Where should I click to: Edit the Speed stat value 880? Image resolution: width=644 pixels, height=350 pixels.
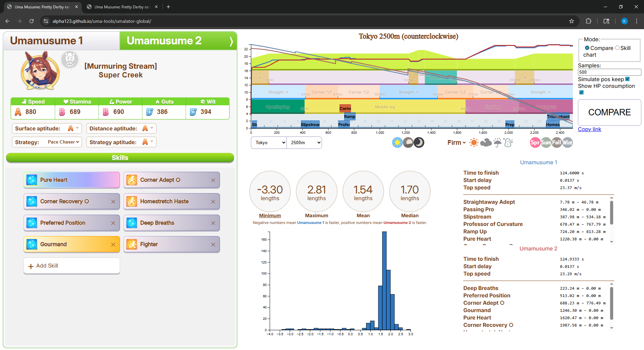coord(31,112)
